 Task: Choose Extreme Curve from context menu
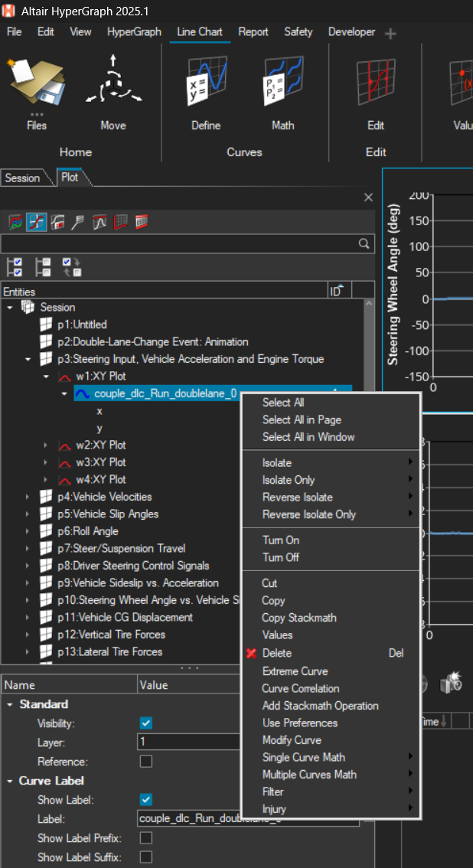pyautogui.click(x=331, y=671)
